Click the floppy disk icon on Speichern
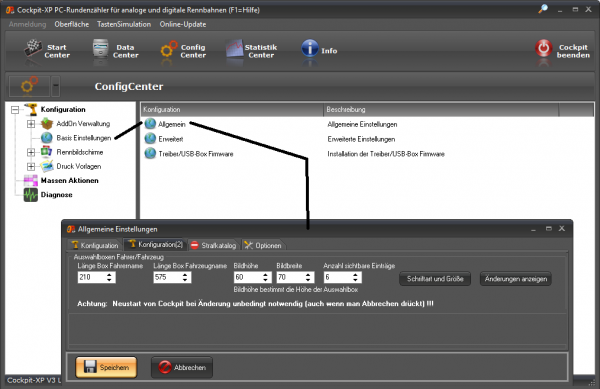Image resolution: width=600 pixels, height=389 pixels. (90, 366)
